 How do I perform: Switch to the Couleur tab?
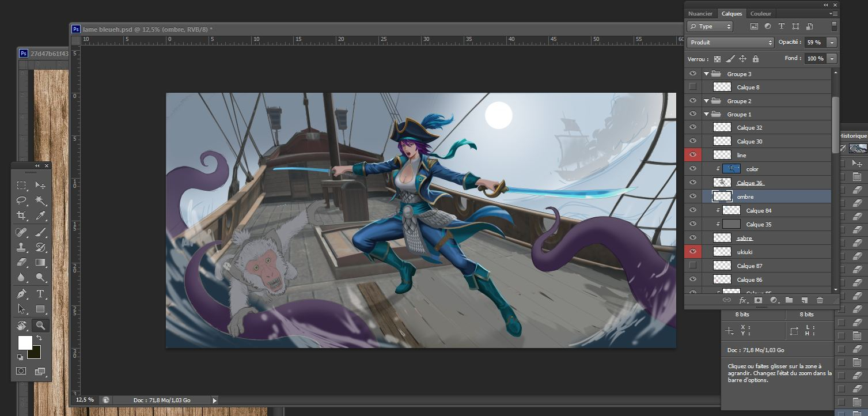(760, 14)
